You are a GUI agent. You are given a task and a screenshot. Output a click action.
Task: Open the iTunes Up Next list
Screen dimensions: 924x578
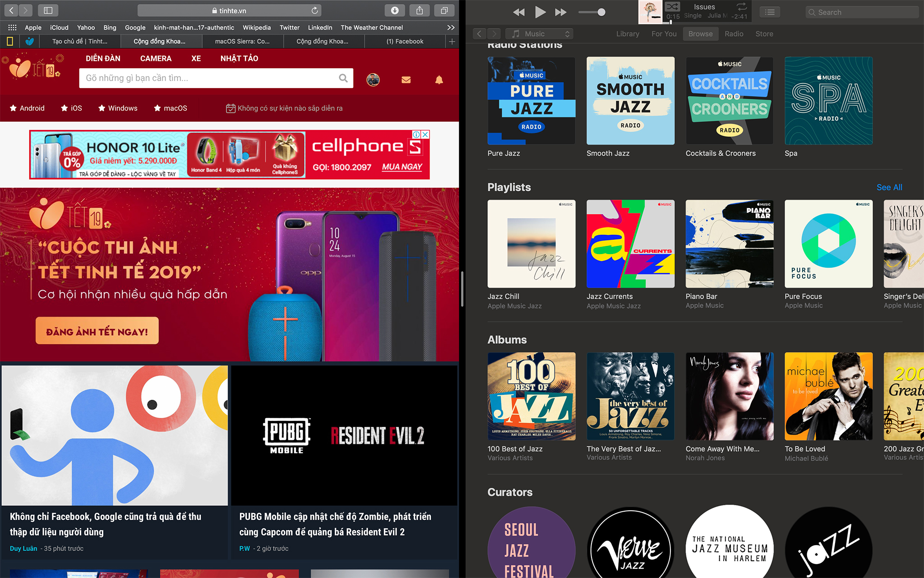(x=770, y=12)
